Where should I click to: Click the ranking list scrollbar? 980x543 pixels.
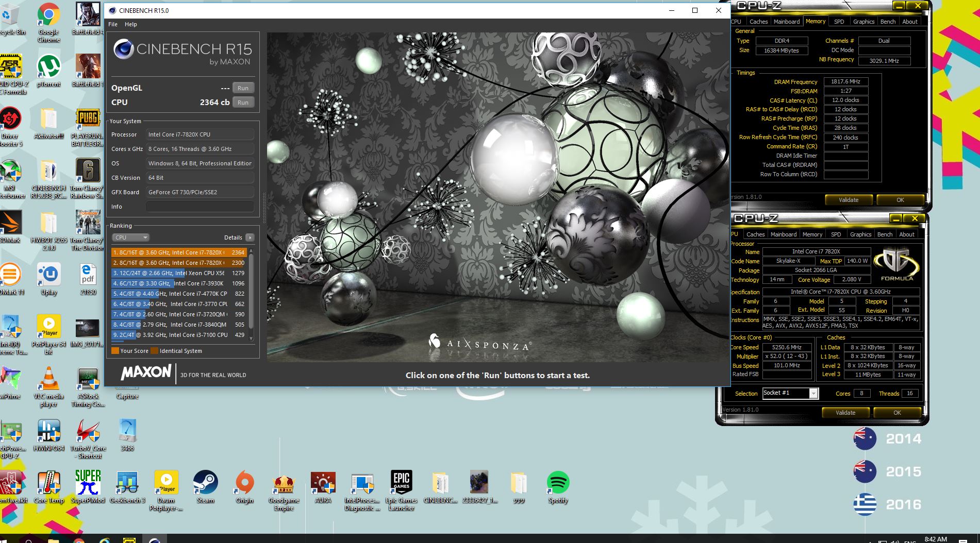(251, 292)
